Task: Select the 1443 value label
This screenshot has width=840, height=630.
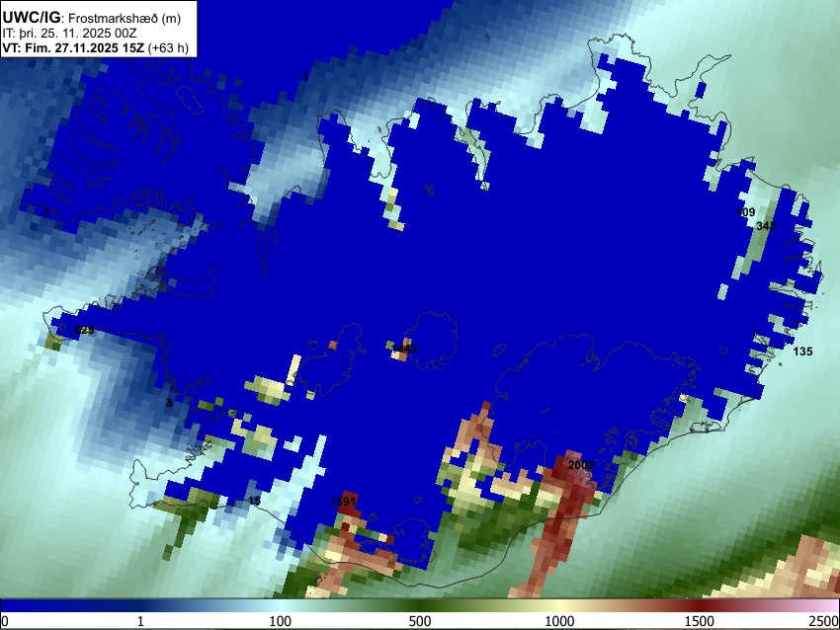Action: point(404,349)
